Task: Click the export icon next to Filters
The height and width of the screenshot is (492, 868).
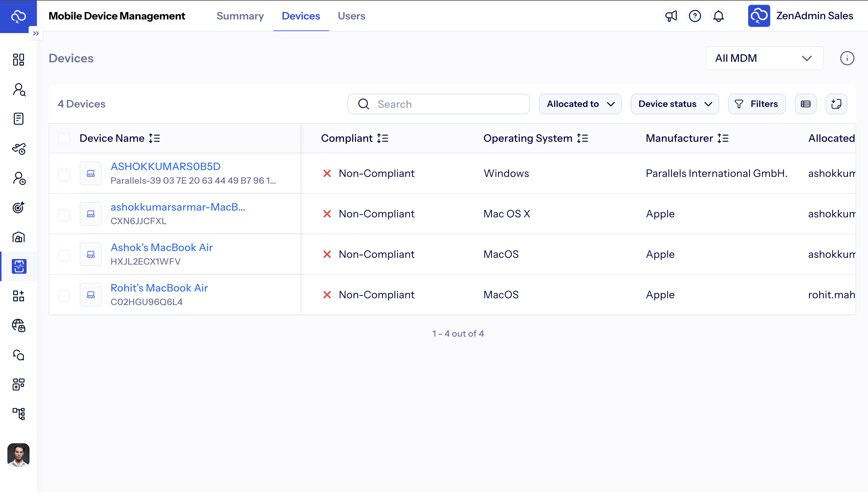Action: coord(836,104)
